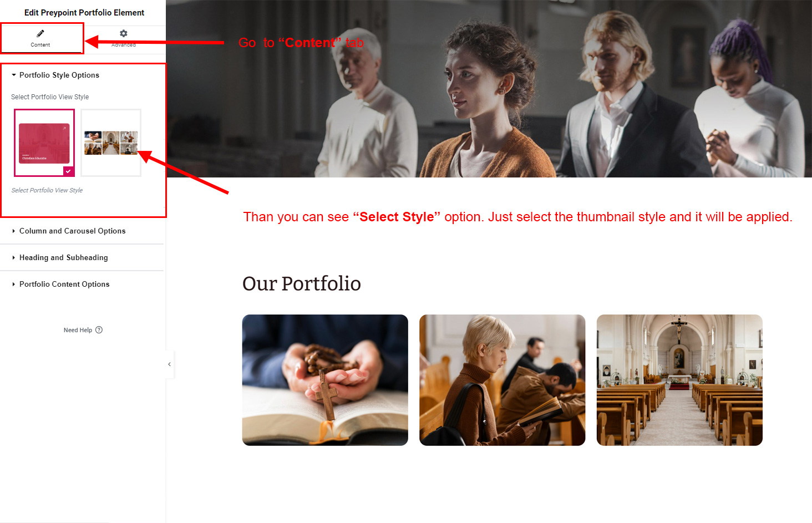812x523 pixels.
Task: Collapse the editor panel with the arrow handle
Action: point(169,364)
